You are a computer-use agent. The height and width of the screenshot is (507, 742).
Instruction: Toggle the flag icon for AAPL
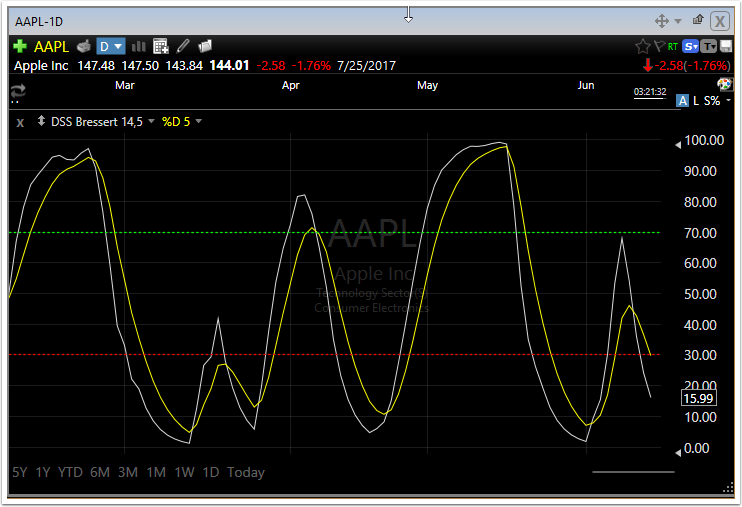click(x=659, y=46)
